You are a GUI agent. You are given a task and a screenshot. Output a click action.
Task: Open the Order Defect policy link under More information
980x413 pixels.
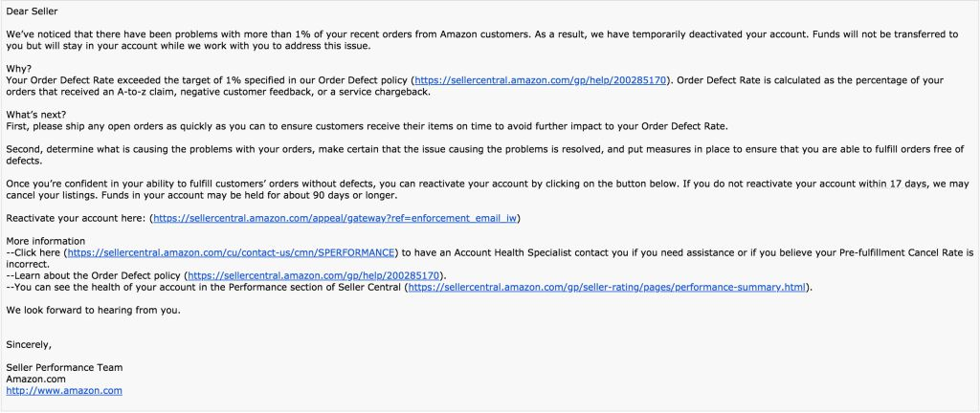pos(314,275)
